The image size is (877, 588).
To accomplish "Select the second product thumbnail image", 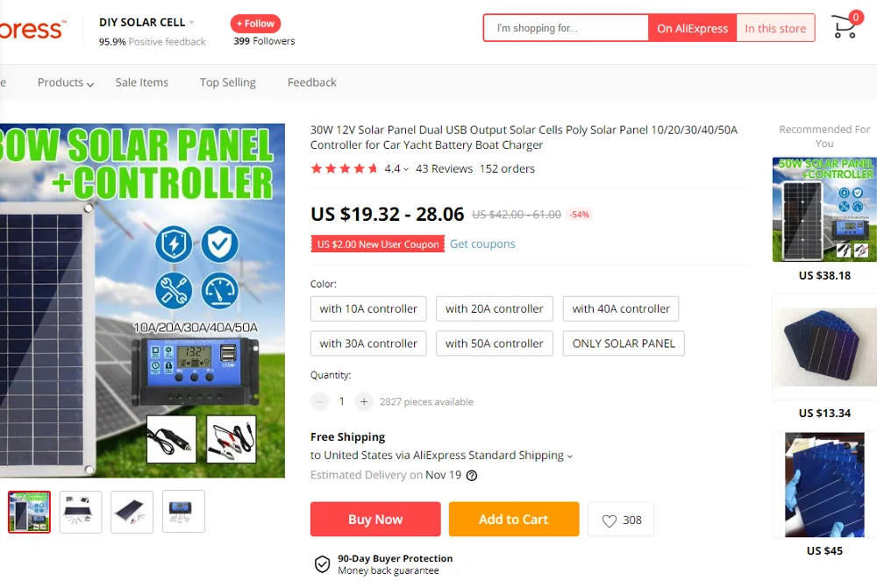I will coord(81,512).
